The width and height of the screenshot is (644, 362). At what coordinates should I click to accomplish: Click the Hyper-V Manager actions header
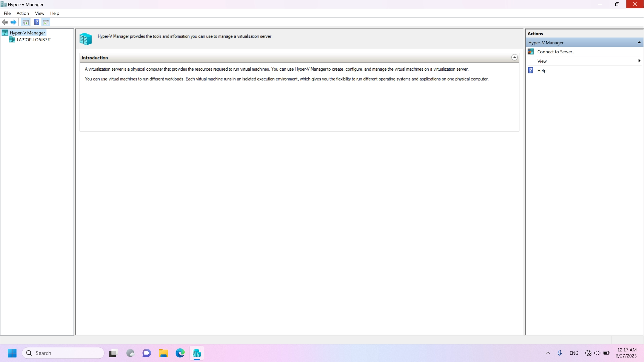coord(584,42)
